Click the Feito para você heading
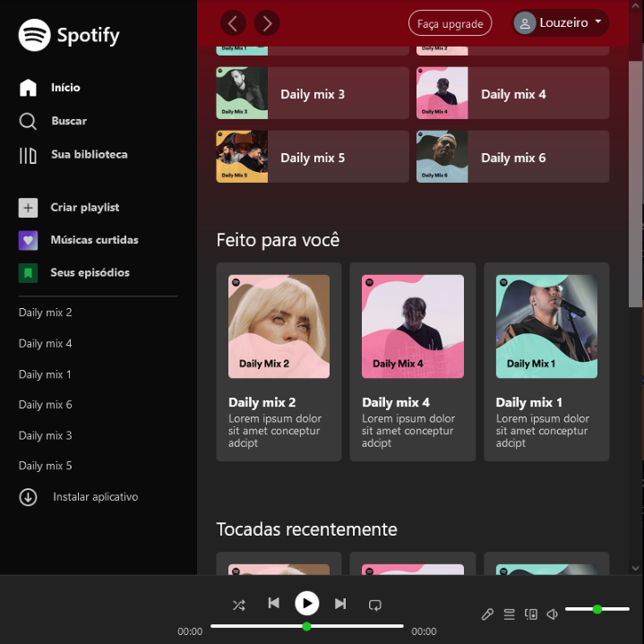Image resolution: width=644 pixels, height=644 pixels. click(x=278, y=240)
